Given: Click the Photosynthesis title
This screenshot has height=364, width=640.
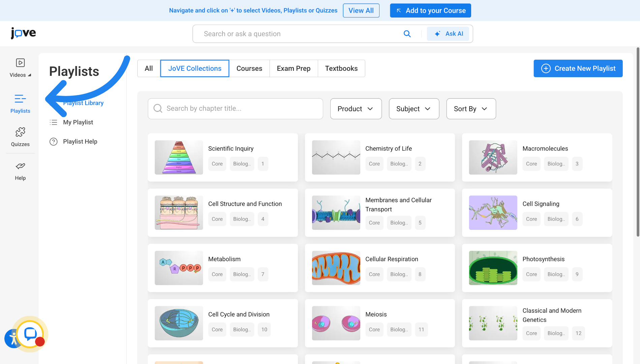Looking at the screenshot, I should 544,259.
